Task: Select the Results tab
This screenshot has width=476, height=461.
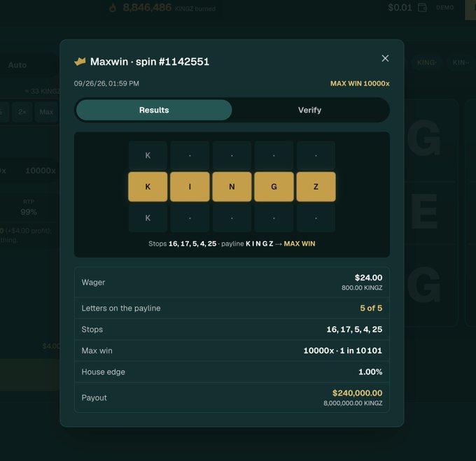Action: point(154,110)
